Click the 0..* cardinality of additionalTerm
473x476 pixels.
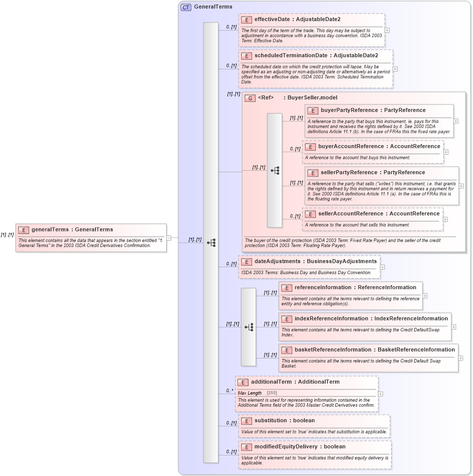click(x=229, y=391)
